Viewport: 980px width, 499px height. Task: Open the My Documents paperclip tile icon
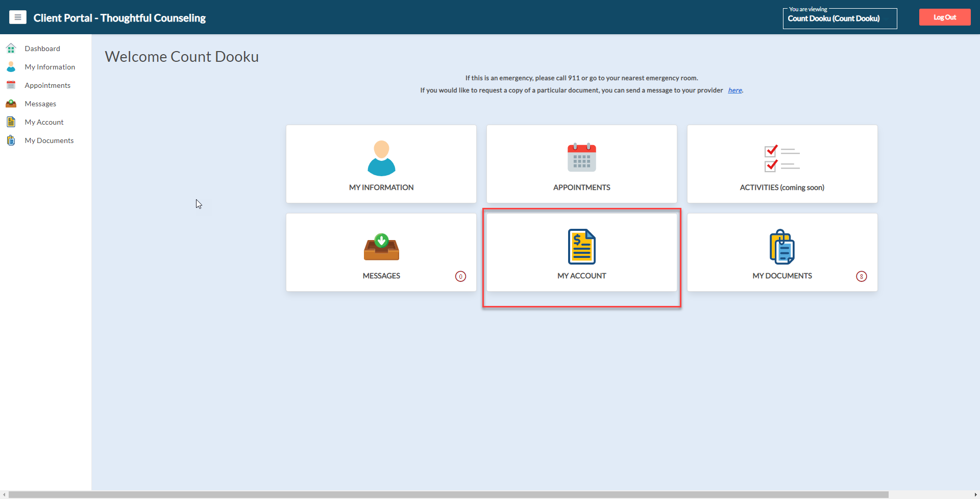click(781, 247)
